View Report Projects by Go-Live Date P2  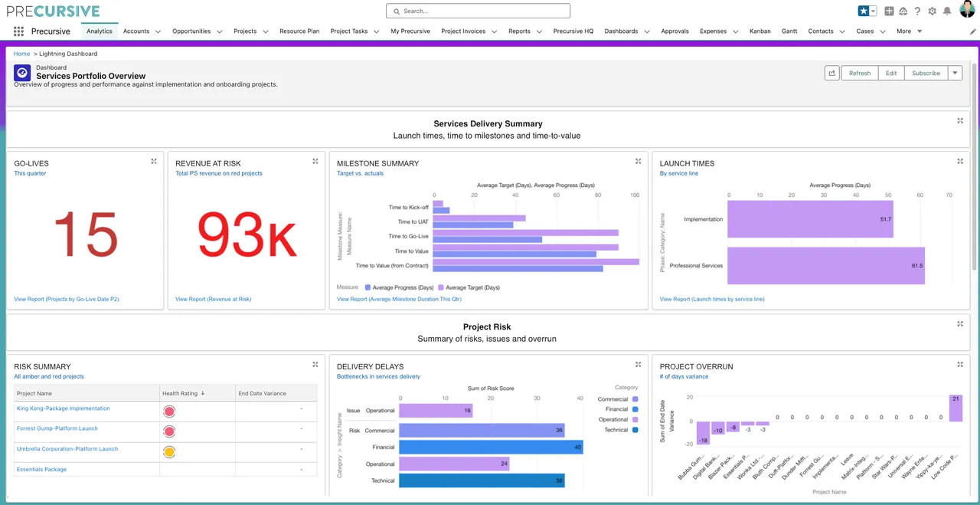coord(67,299)
